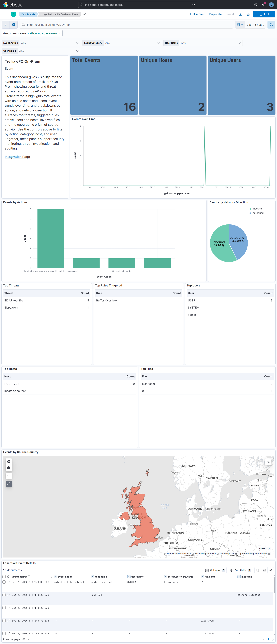Click the outbound legend color dot
The height and width of the screenshot is (644, 277).
[x=250, y=213]
